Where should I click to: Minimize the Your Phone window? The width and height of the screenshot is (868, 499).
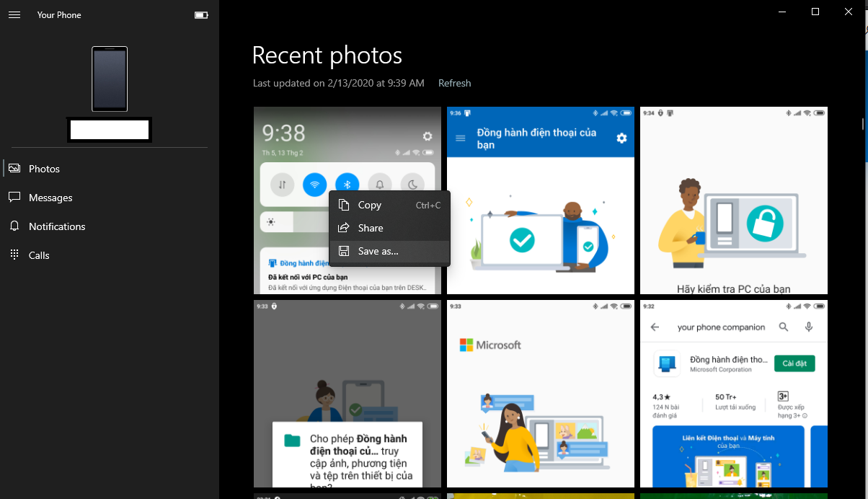(782, 12)
